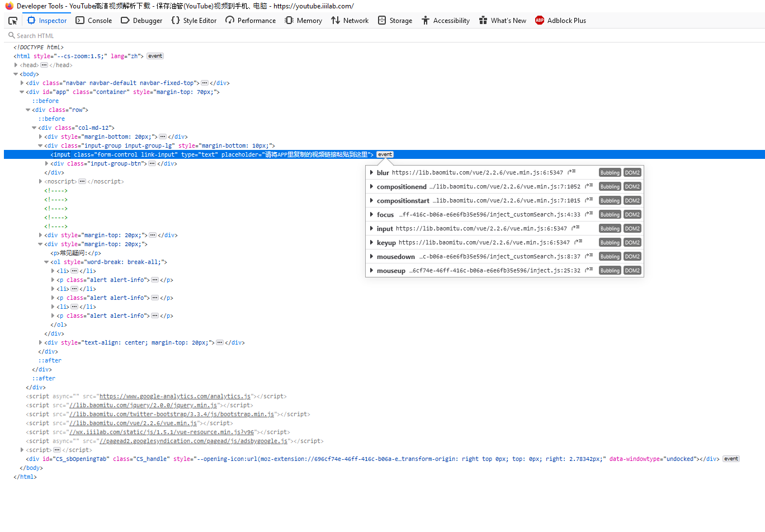Toggle Bubbling for the blur listener
765x532 pixels.
[610, 172]
